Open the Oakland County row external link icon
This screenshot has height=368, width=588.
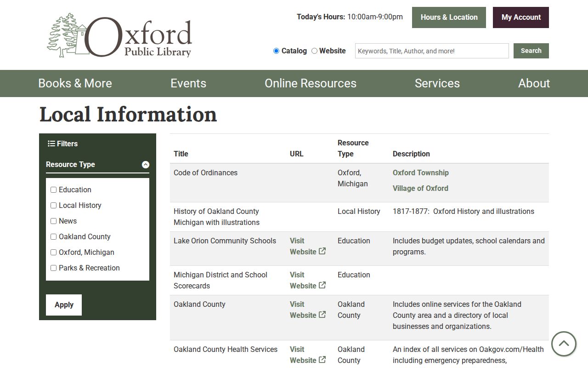tap(322, 315)
